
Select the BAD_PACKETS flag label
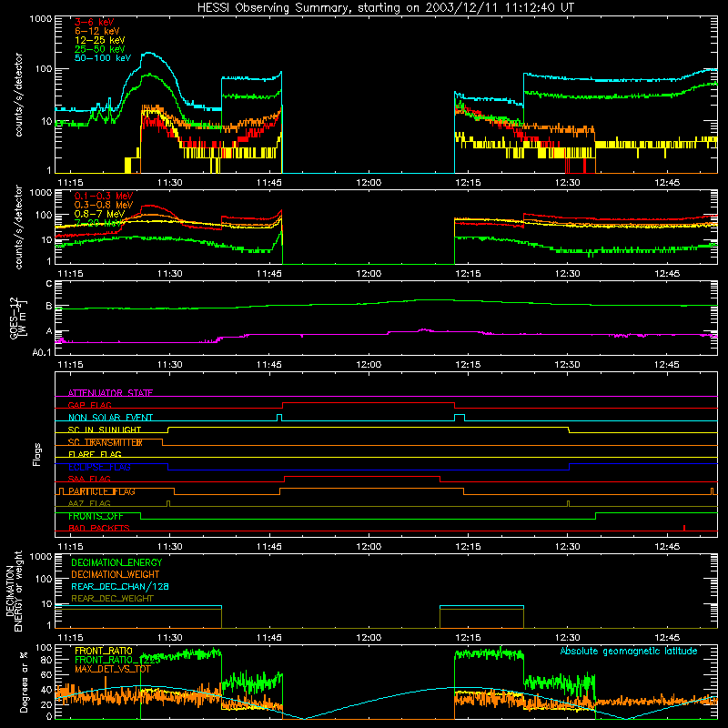(x=99, y=528)
